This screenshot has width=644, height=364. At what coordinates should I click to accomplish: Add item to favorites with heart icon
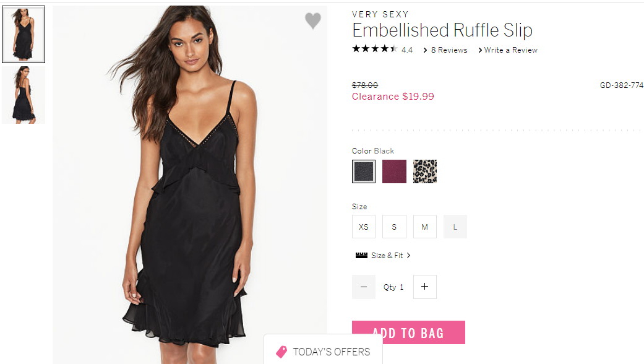pyautogui.click(x=312, y=20)
